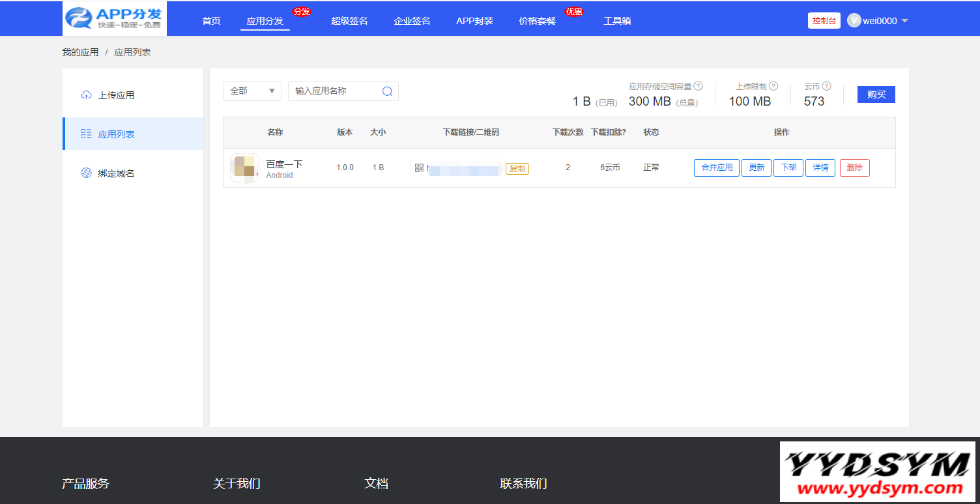Click the 百度一下 app thumbnail

244,168
